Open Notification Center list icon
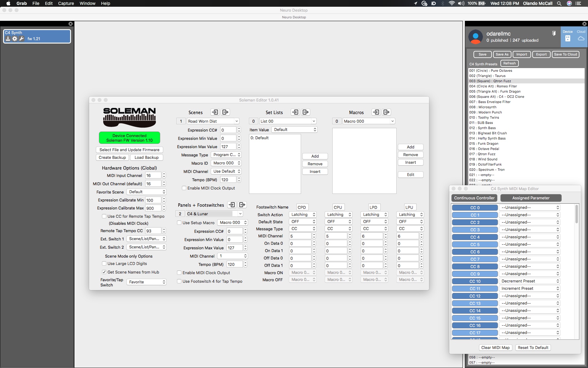 click(578, 3)
